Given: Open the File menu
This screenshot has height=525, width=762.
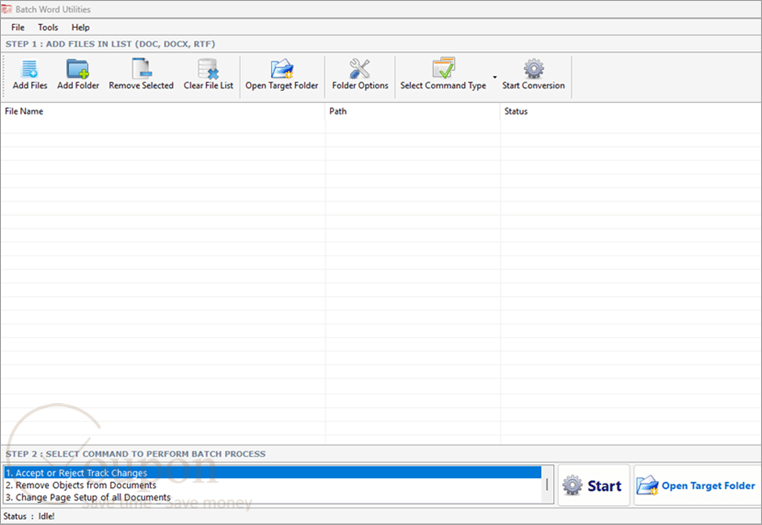Looking at the screenshot, I should click(x=18, y=27).
